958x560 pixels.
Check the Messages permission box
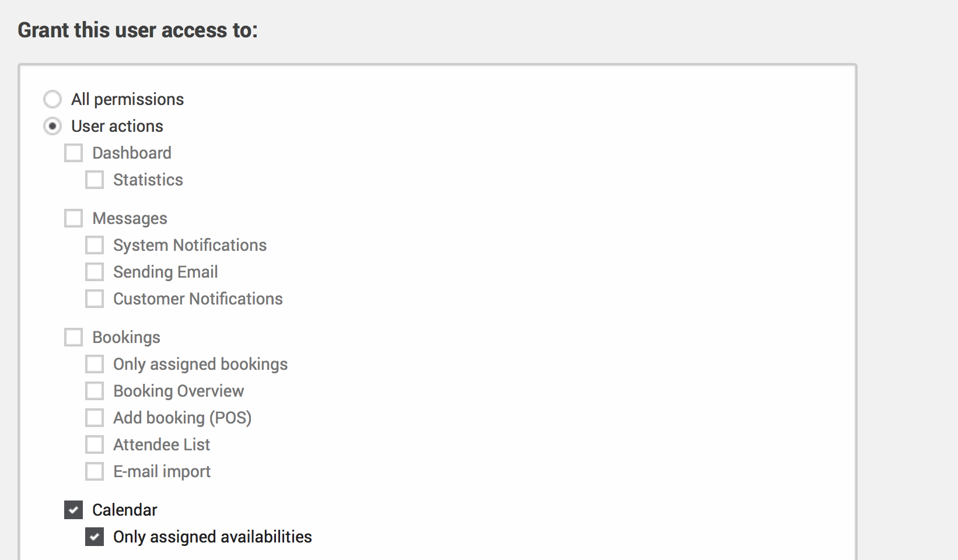[74, 218]
